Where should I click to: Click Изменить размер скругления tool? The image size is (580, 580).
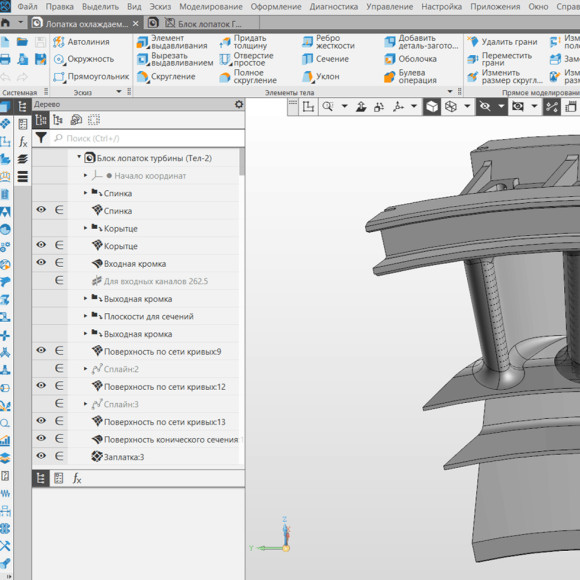point(505,77)
